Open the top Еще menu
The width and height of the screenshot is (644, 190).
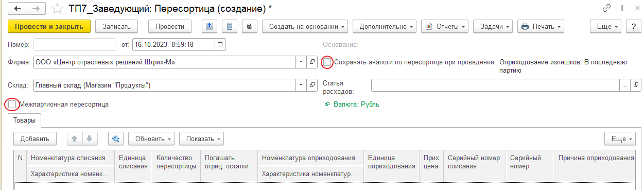click(605, 26)
